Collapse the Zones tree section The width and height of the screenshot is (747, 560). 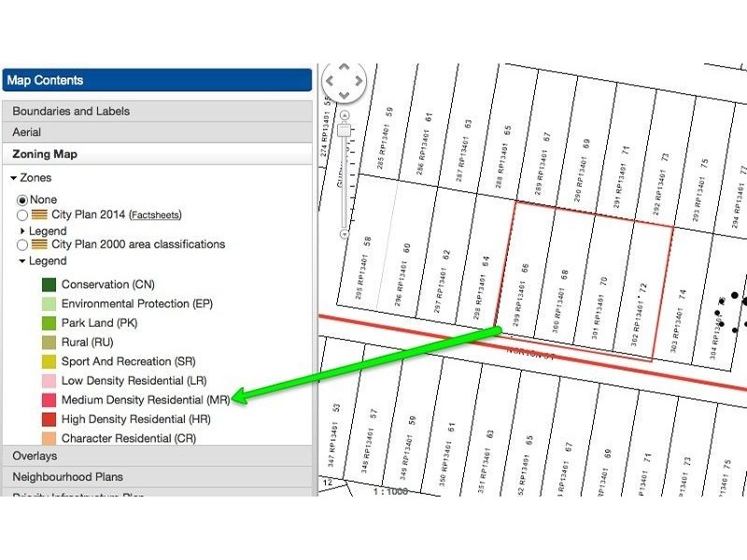pos(14,177)
